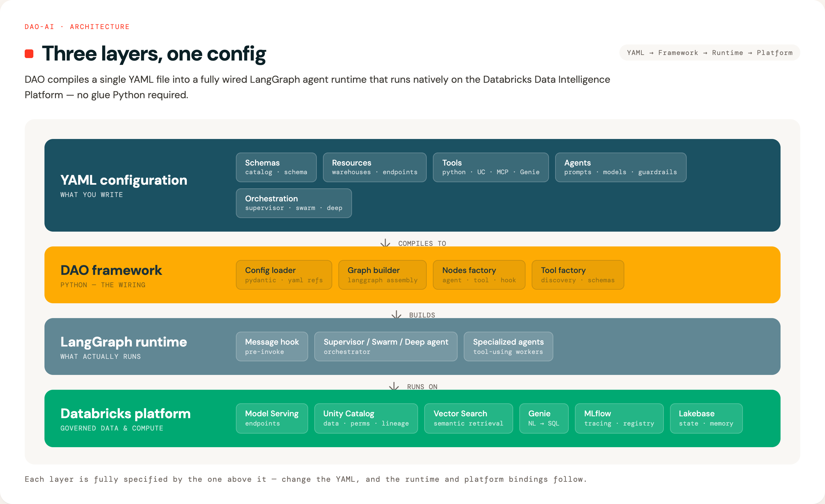Open the Agents prompts models guardrails card

(x=620, y=167)
